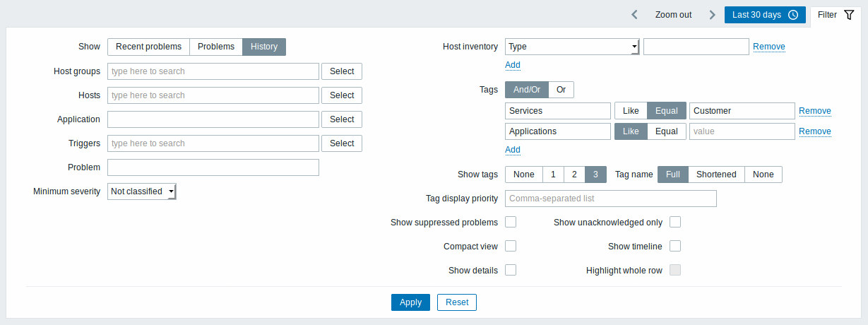868x325 pixels.
Task: Toggle the Compact view checkbox
Action: pyautogui.click(x=511, y=246)
